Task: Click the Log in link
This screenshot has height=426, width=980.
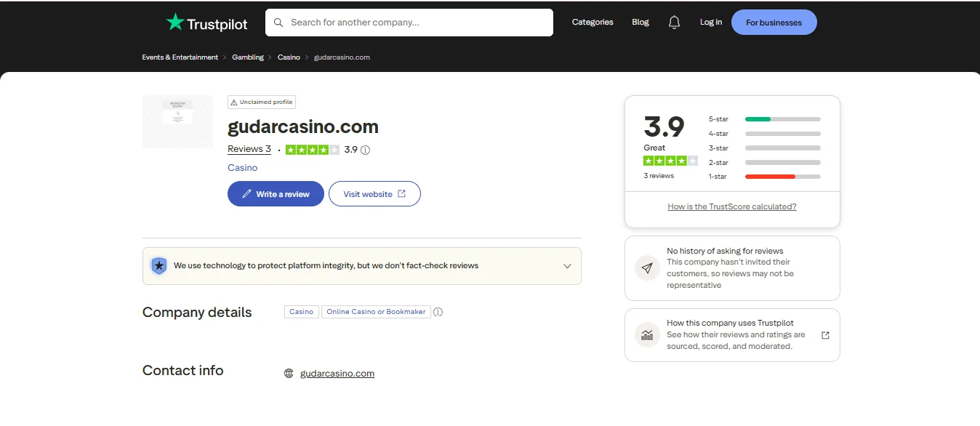Action: (711, 22)
